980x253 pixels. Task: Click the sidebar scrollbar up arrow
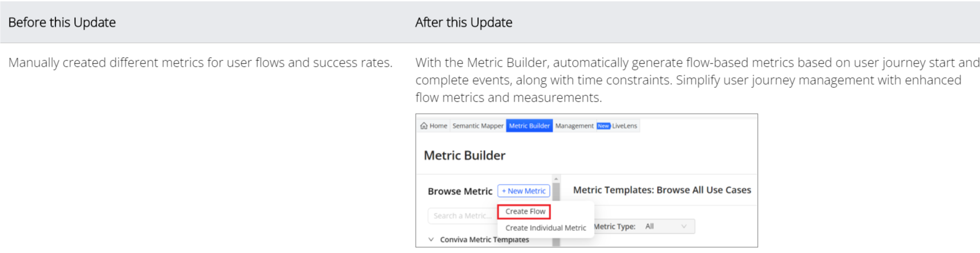pos(556,179)
